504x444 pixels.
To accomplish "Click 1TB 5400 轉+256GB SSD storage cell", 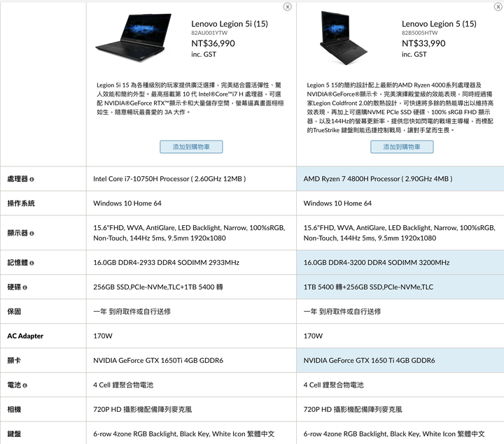I will [400, 287].
